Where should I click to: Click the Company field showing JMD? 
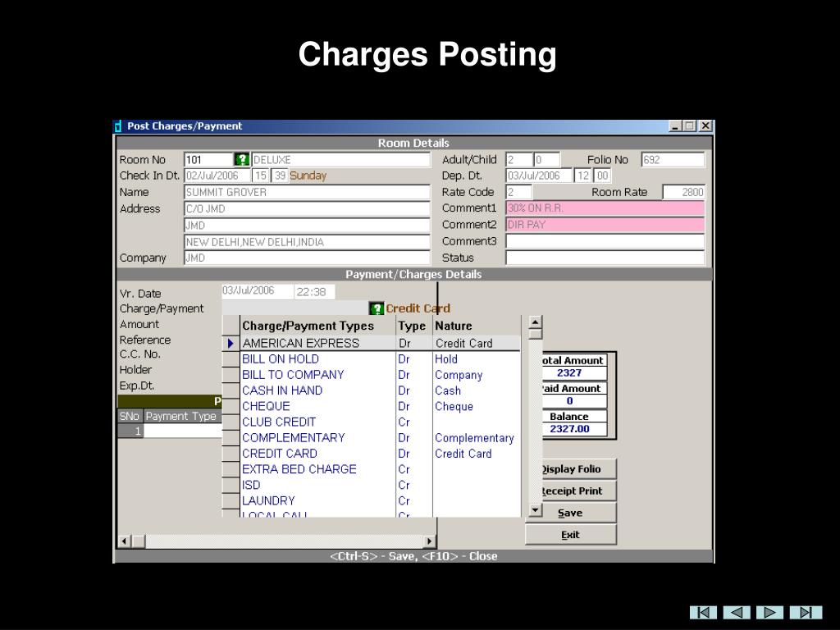point(307,258)
